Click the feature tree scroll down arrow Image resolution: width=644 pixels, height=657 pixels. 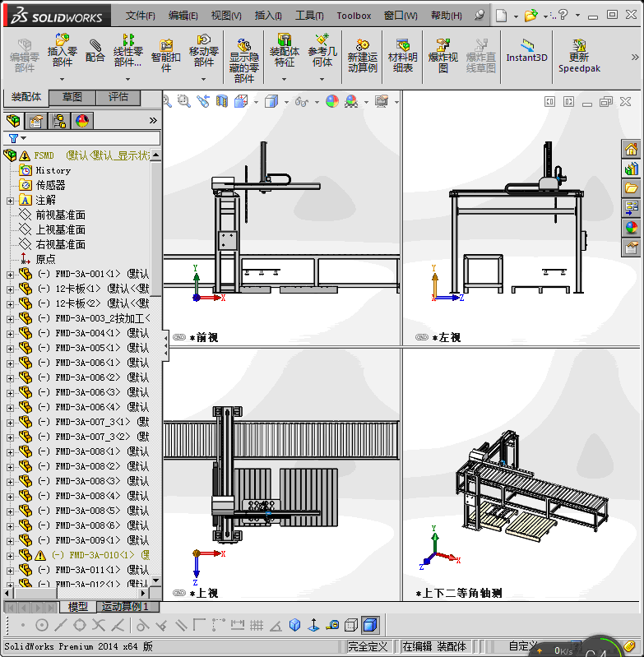[156, 581]
